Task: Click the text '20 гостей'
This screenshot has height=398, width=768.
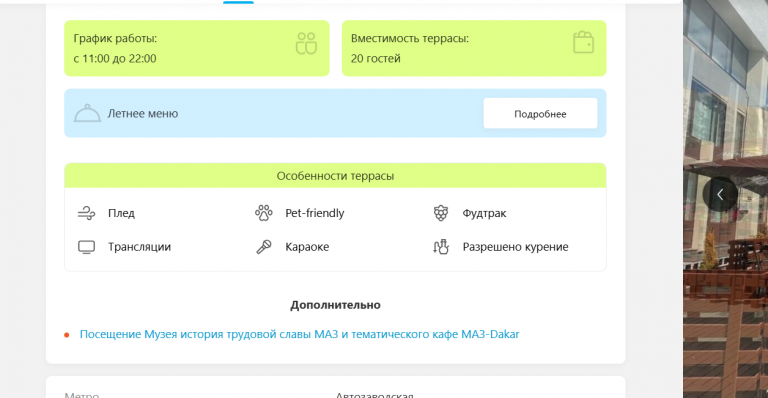Action: pos(376,59)
